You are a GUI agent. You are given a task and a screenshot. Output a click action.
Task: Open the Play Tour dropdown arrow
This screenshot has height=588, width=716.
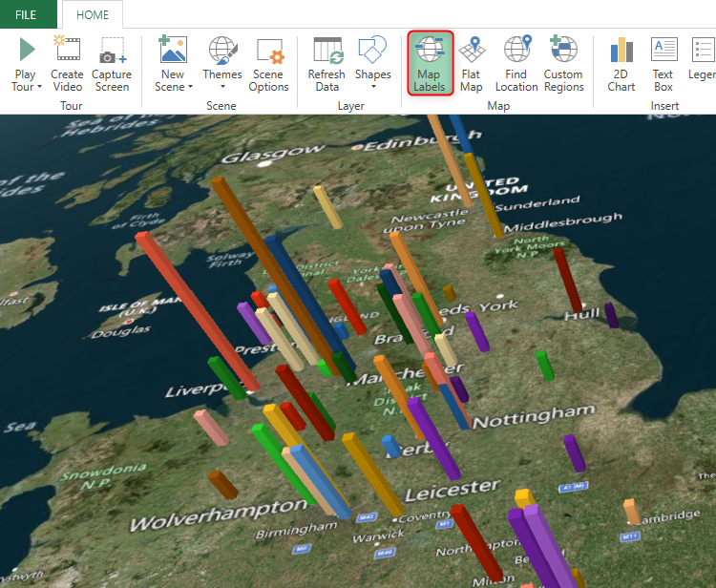[39, 88]
